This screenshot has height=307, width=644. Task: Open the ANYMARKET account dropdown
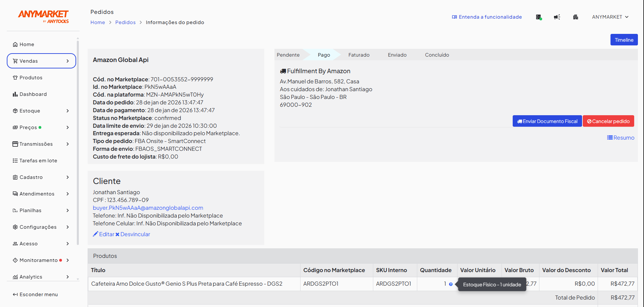pos(610,17)
